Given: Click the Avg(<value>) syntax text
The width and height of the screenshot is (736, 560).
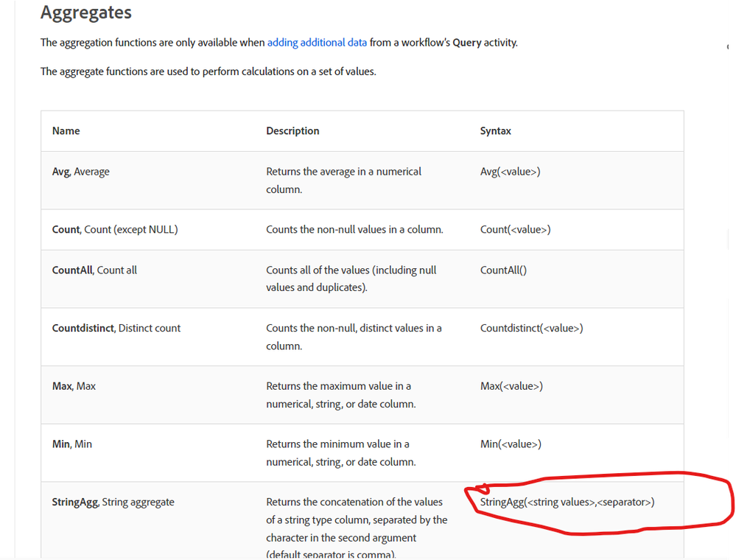Looking at the screenshot, I should pos(510,172).
